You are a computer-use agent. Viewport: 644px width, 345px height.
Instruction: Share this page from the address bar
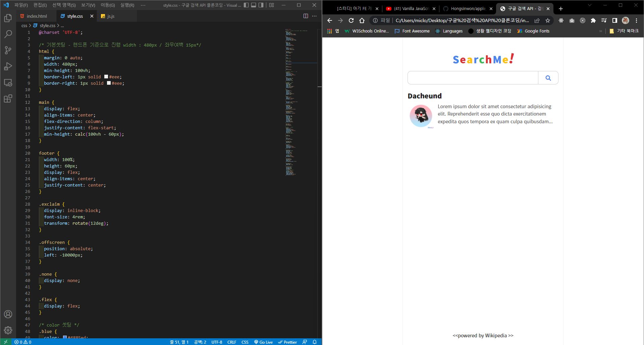[x=537, y=20]
